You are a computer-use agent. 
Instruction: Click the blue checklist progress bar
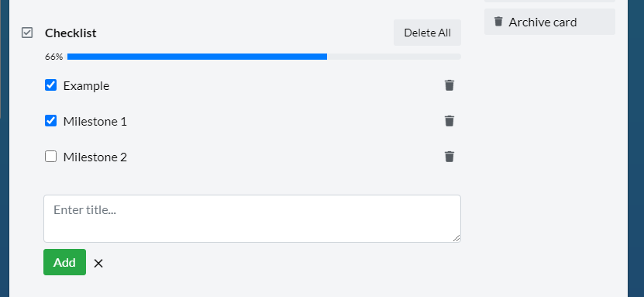197,57
